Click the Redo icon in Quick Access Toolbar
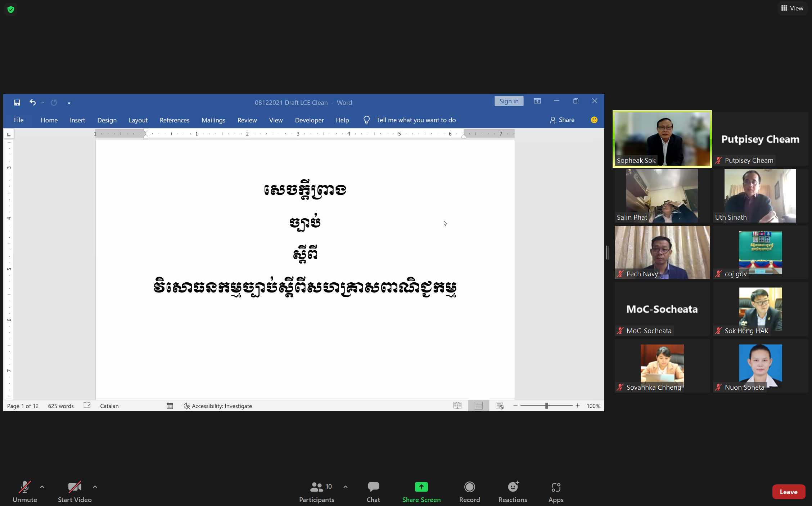 pyautogui.click(x=54, y=102)
